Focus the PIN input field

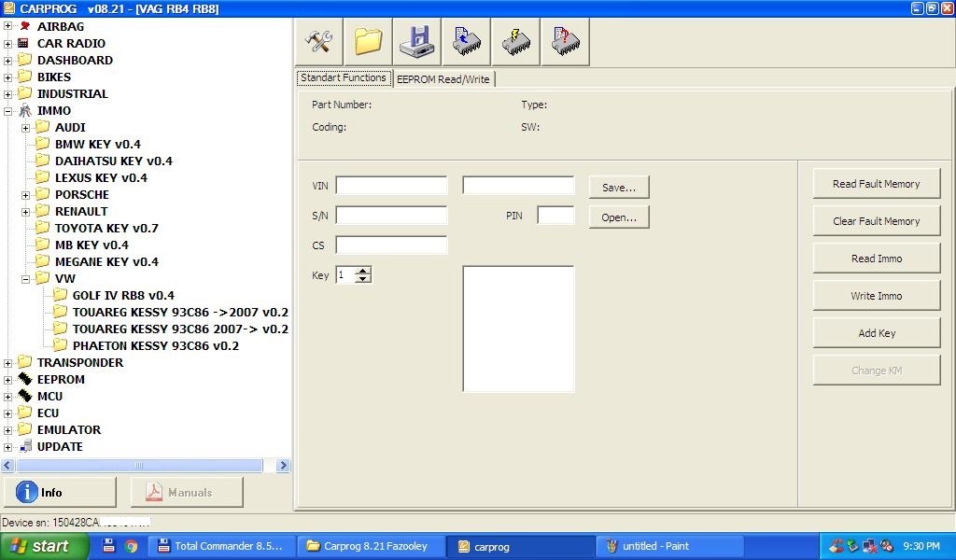coord(555,215)
